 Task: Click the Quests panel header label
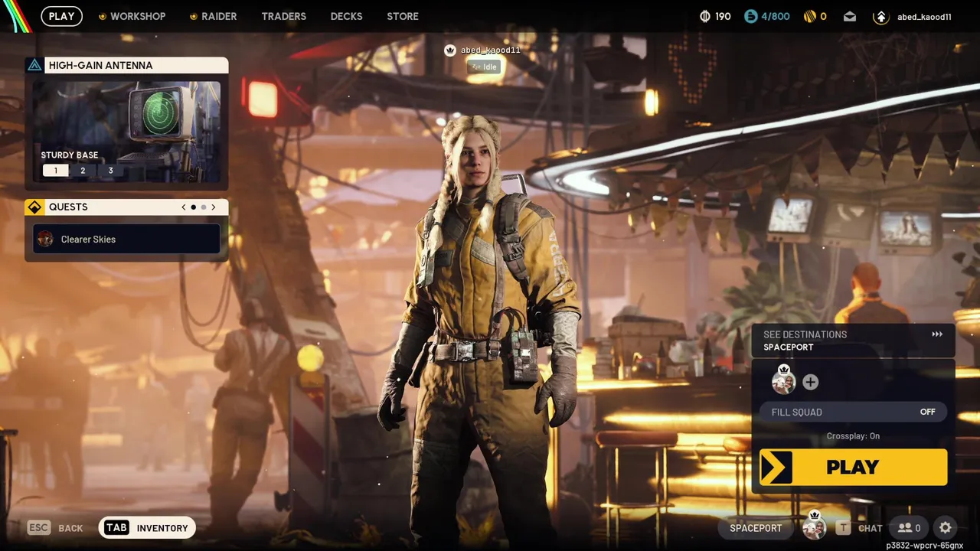[68, 207]
